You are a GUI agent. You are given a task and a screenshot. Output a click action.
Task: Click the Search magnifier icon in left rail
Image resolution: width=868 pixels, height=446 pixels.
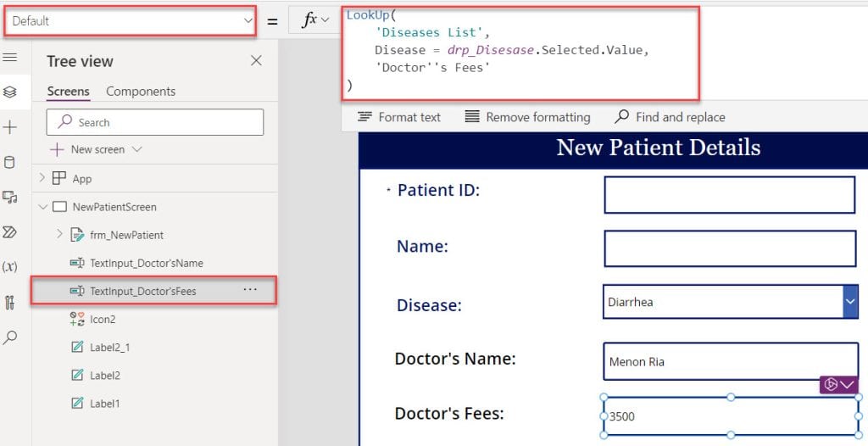point(9,337)
